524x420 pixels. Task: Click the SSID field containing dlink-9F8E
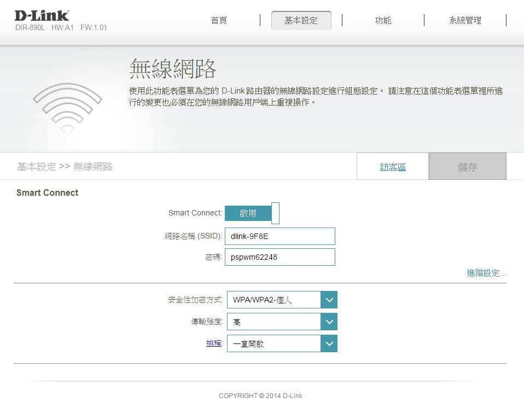point(280,236)
